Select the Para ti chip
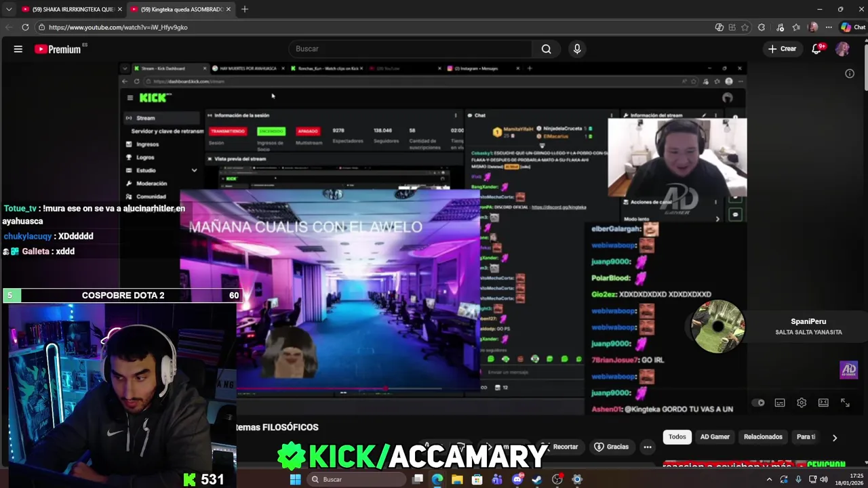 (806, 437)
